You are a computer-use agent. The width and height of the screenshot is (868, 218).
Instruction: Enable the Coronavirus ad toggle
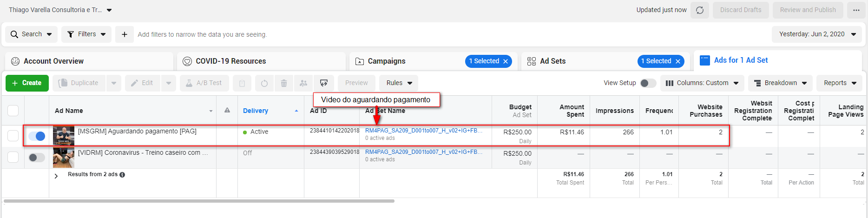point(37,158)
